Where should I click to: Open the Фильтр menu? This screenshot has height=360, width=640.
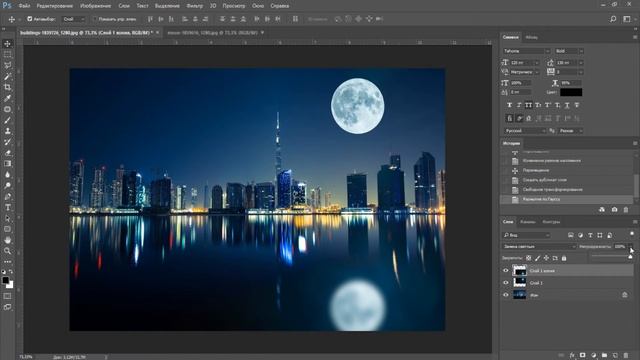pos(195,6)
